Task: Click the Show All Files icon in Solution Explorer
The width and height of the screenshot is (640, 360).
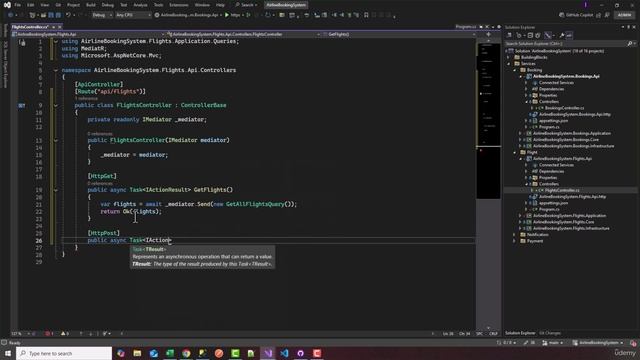Action: point(538,36)
